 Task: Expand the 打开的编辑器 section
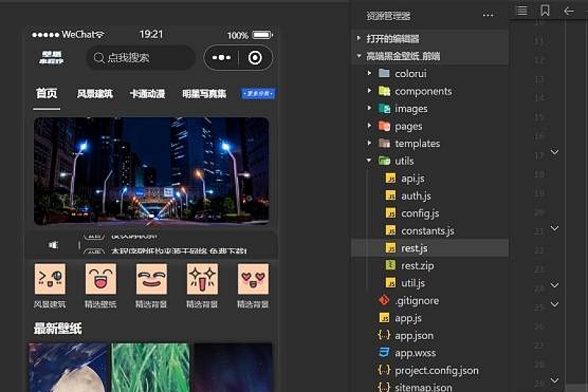click(359, 39)
